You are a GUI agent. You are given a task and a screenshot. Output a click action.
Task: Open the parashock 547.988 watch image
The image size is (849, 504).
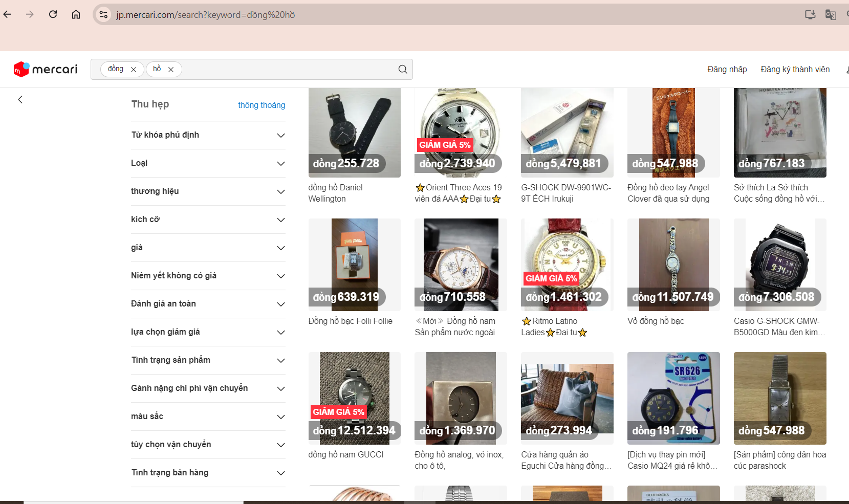pyautogui.click(x=780, y=398)
